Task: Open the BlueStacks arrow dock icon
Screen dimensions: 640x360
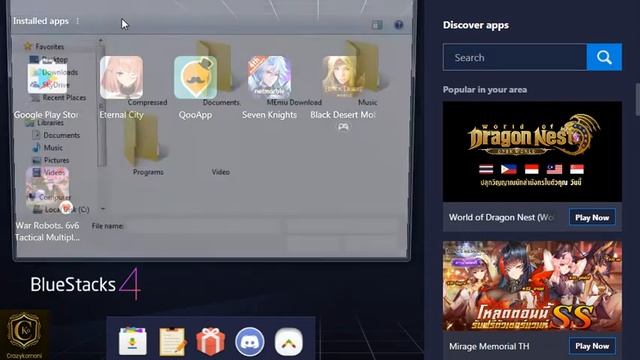Action: coord(289,341)
